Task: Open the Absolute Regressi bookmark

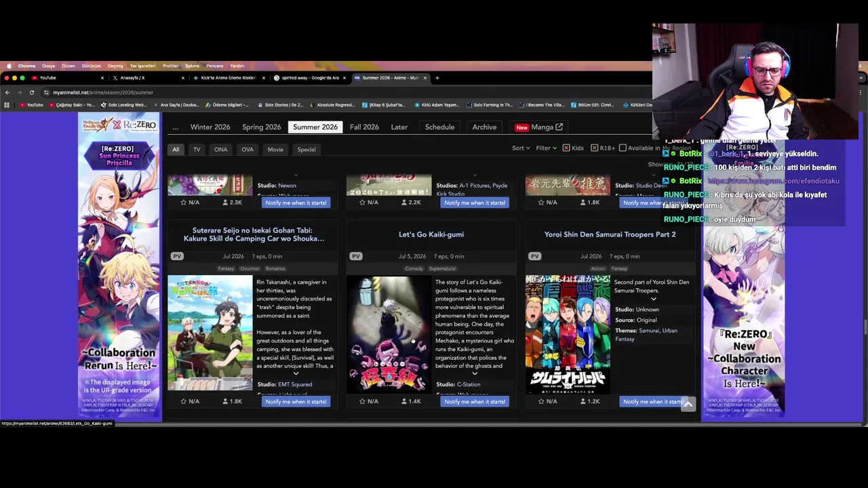Action: tap(332, 105)
